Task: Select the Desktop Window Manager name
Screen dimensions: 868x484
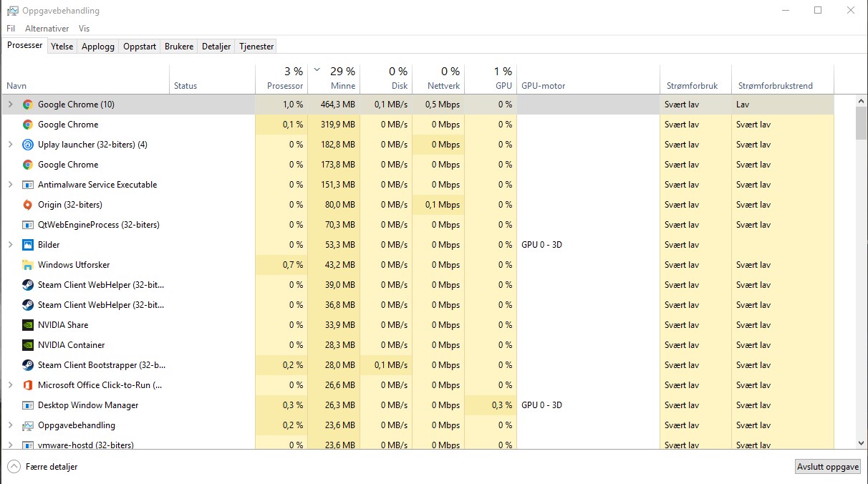Action: point(88,405)
